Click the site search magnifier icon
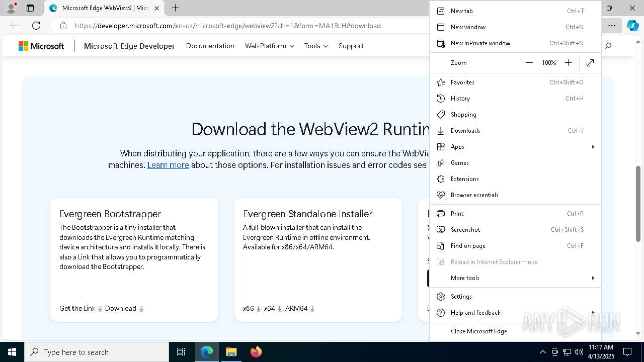 (608, 46)
